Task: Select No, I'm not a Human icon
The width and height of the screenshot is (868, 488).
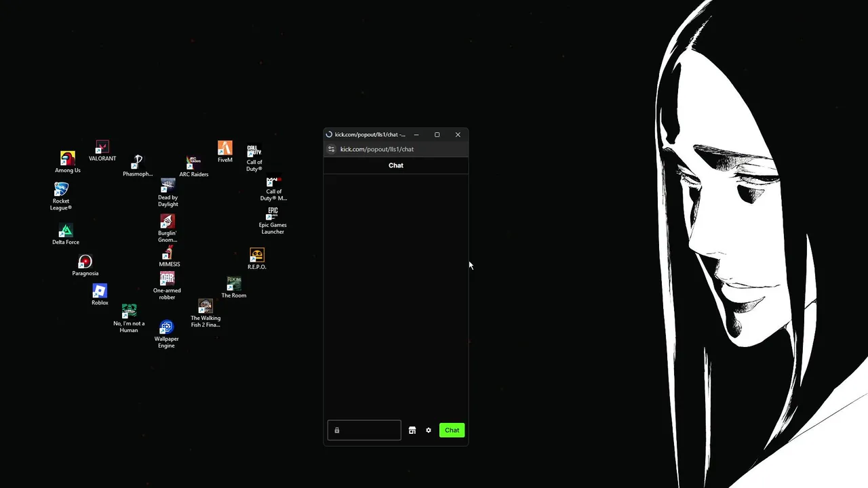Action: tap(129, 319)
